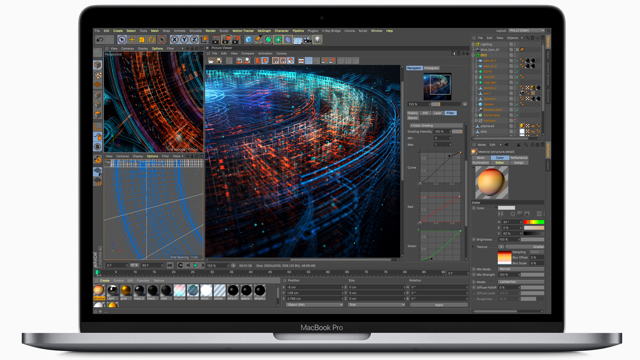
Task: Click the Light object icon in toolbar
Action: point(317,40)
